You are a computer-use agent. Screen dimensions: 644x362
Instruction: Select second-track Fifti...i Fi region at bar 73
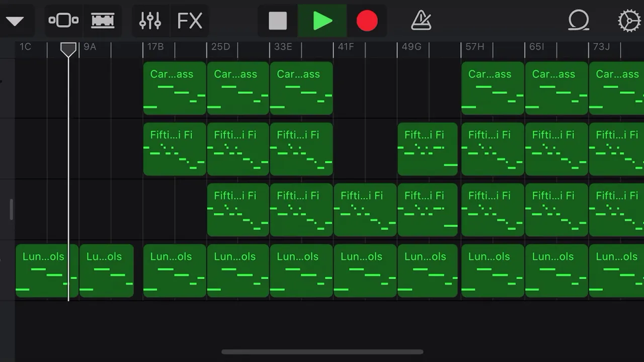[x=616, y=149]
